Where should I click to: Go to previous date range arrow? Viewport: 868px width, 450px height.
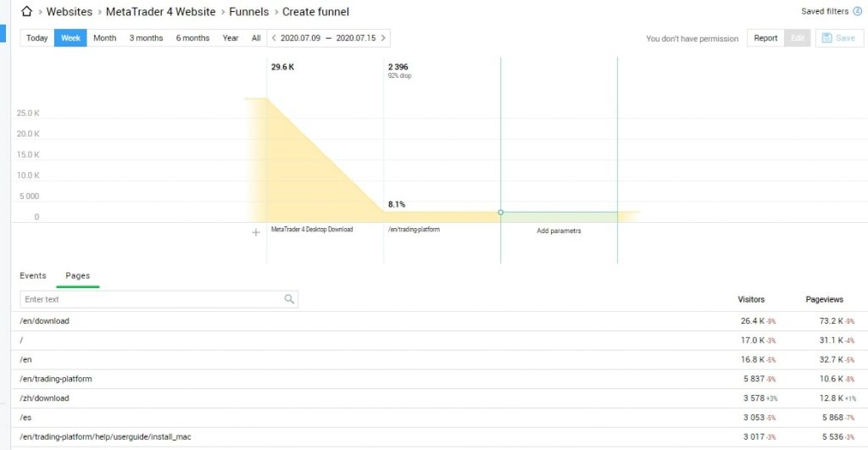pyautogui.click(x=274, y=37)
